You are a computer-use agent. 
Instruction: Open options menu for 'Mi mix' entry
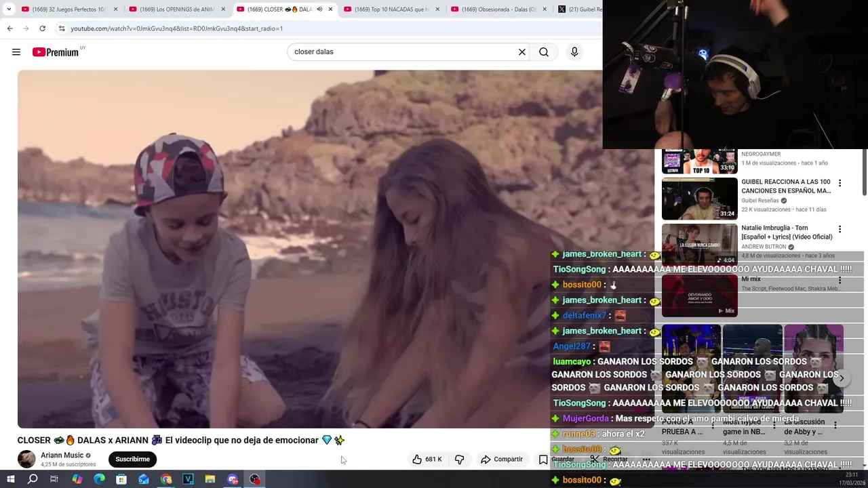tap(840, 280)
